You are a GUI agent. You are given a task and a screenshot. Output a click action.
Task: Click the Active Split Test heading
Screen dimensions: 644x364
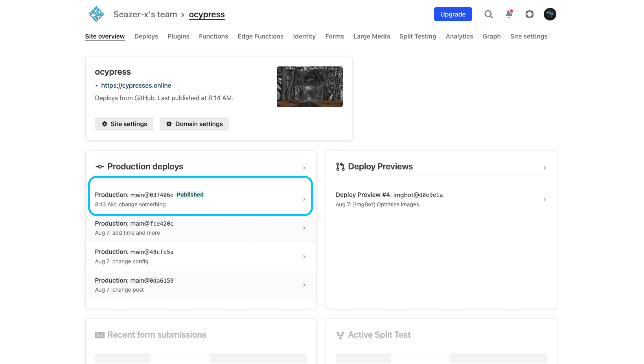pyautogui.click(x=379, y=335)
